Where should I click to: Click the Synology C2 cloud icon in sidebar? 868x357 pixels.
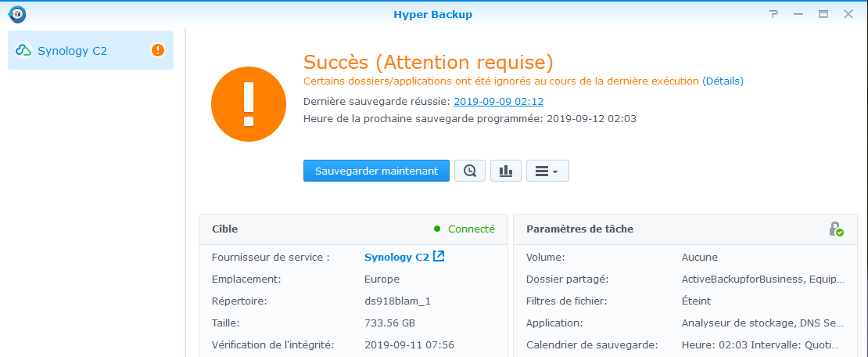coord(23,50)
